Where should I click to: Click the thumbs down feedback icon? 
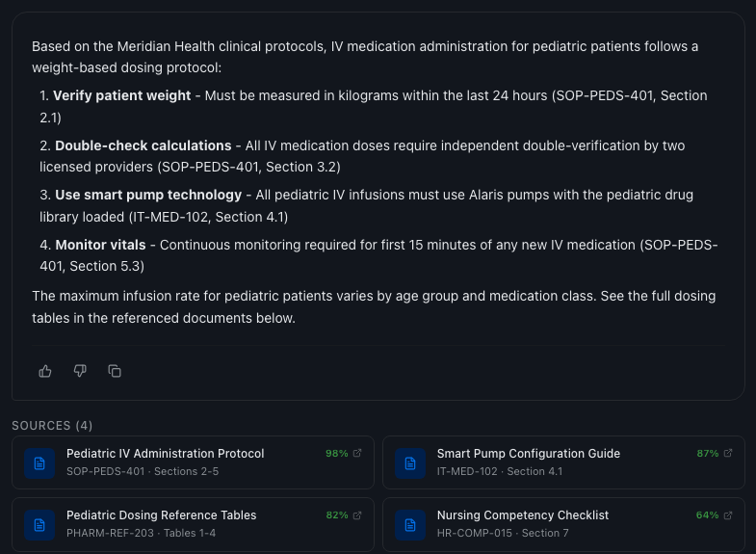[80, 371]
